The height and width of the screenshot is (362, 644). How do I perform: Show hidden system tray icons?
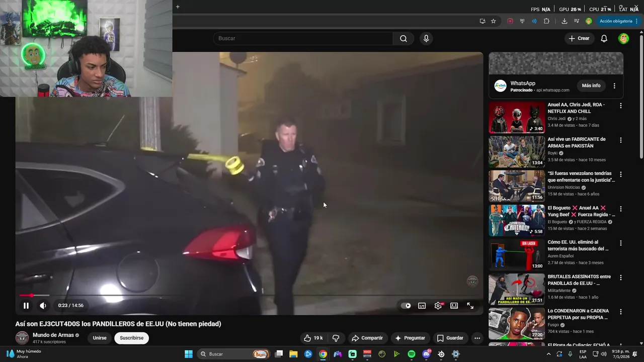(548, 354)
